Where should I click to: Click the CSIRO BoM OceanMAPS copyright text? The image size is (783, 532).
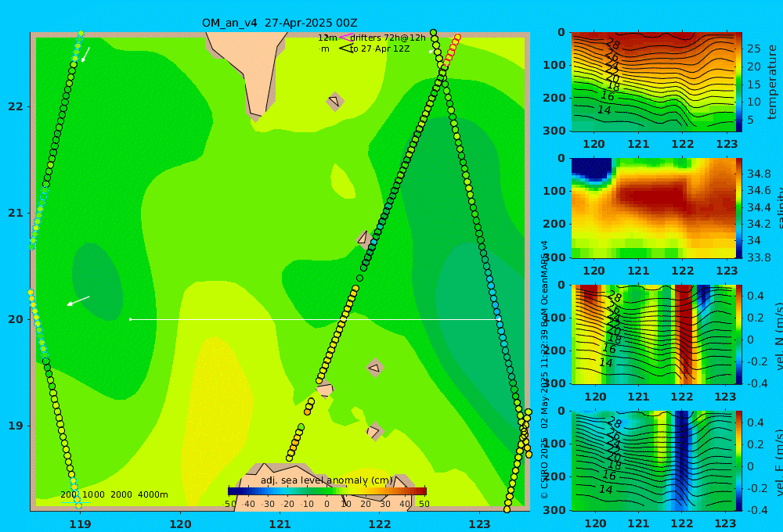coord(544,369)
